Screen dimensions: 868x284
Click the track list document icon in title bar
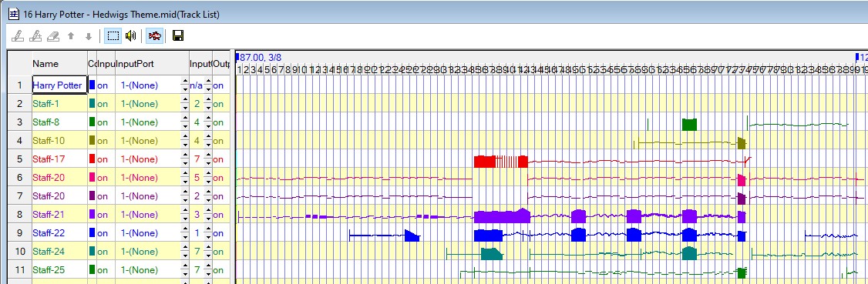click(x=14, y=15)
